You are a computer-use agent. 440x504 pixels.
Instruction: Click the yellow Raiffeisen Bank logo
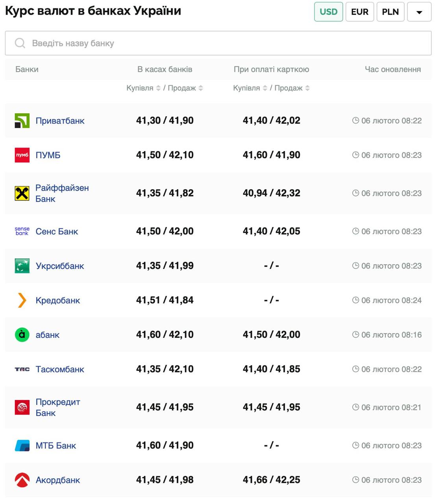point(22,193)
